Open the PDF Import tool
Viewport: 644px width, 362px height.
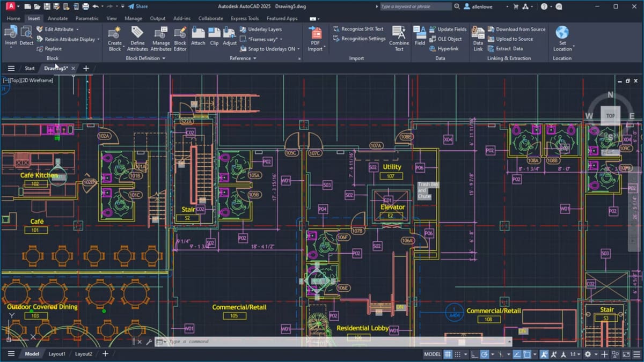[316, 38]
